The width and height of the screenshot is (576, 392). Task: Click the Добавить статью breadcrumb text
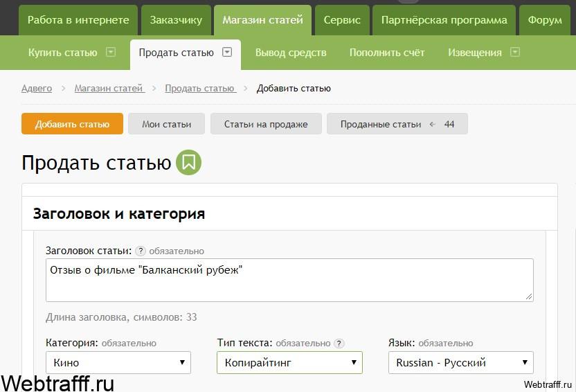pos(294,88)
